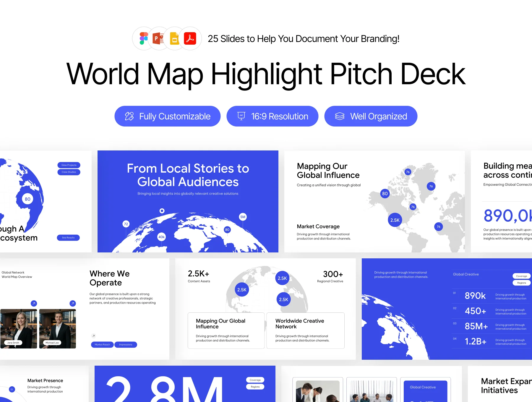Click the "Market Coverage" heading
This screenshot has width=532, height=402.
pos(318,226)
